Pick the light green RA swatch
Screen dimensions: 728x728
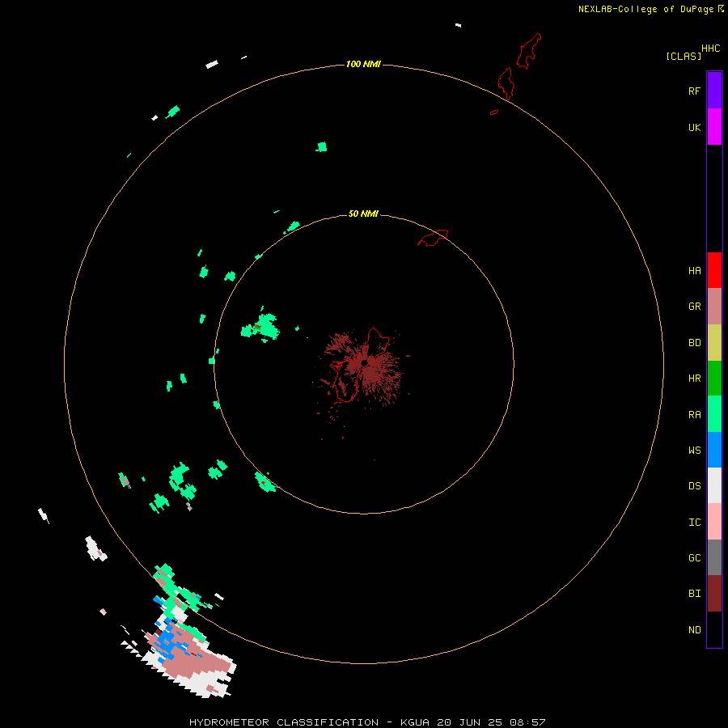(x=714, y=414)
